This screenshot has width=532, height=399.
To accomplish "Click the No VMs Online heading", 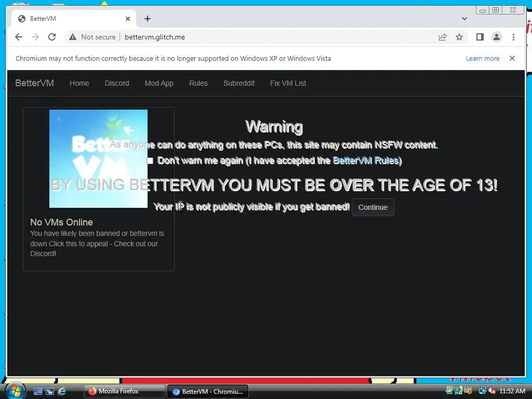I will pos(61,222).
